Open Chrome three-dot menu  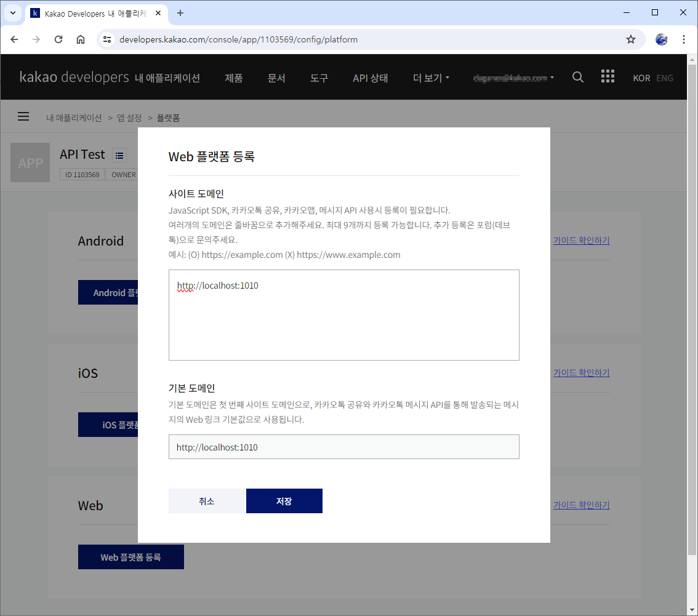(x=684, y=39)
